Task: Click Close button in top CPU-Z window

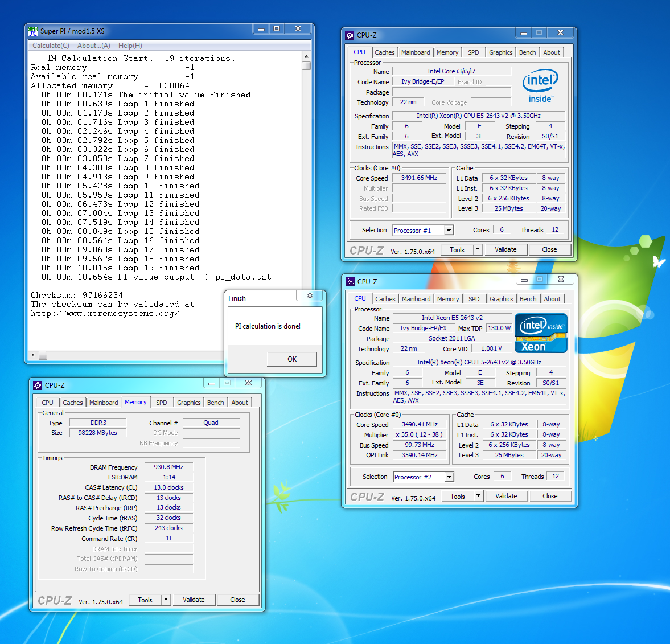Action: point(549,249)
